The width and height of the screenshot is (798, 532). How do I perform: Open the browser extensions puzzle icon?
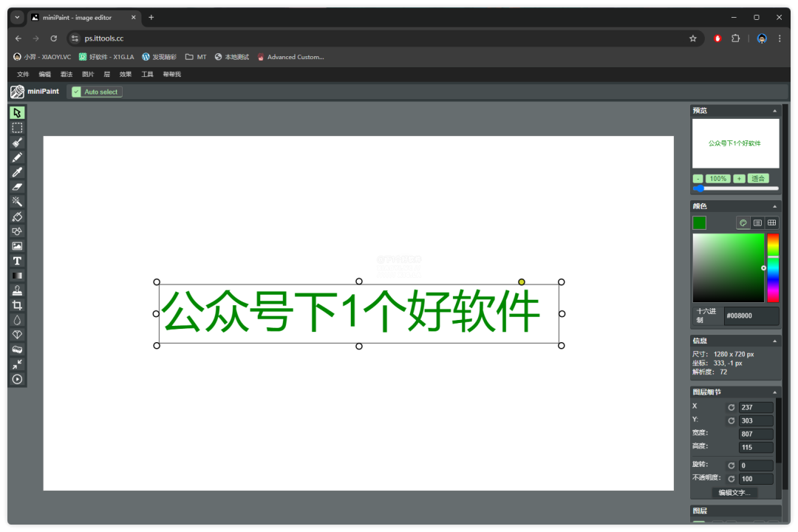pos(735,38)
